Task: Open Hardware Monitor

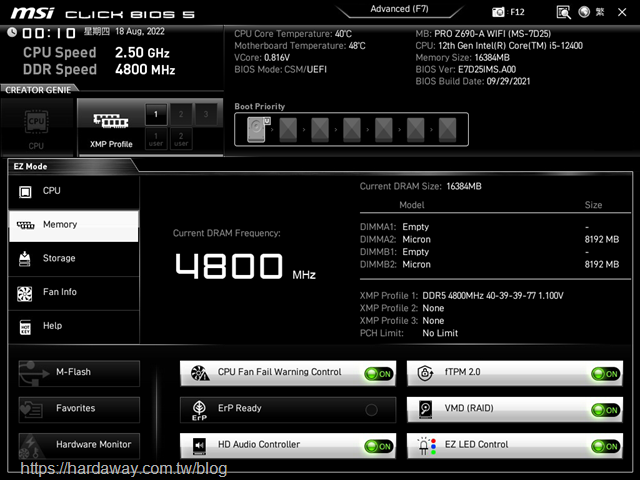Action: click(x=79, y=446)
